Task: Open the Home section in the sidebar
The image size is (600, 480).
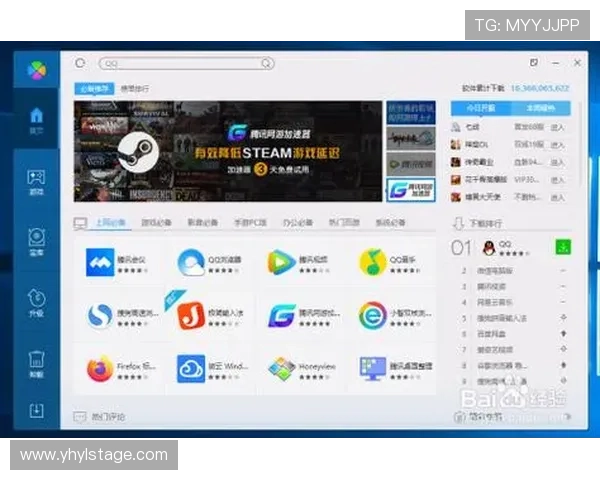Action: [x=36, y=120]
